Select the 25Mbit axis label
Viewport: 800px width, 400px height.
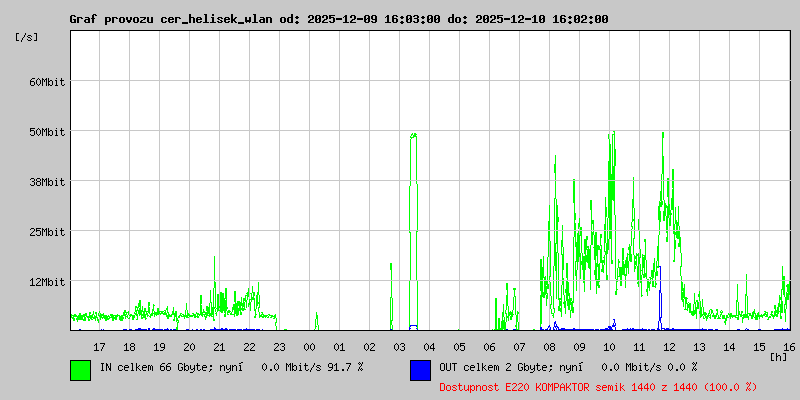47,232
